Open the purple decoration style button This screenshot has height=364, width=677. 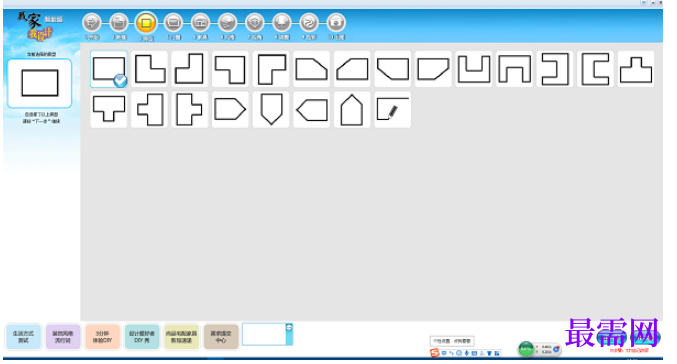[63, 336]
